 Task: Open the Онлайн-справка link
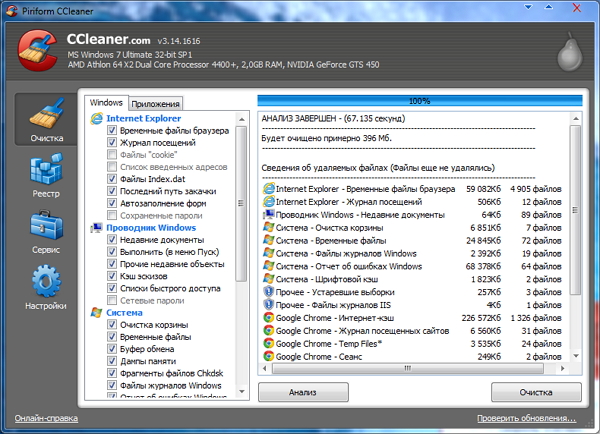[46, 418]
